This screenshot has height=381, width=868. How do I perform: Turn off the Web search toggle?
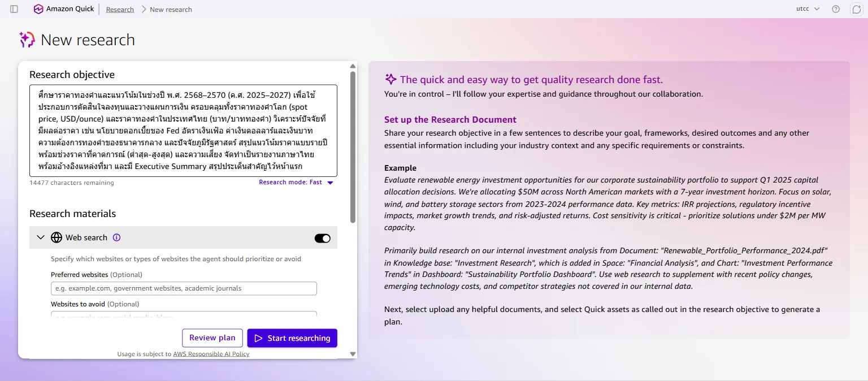323,238
